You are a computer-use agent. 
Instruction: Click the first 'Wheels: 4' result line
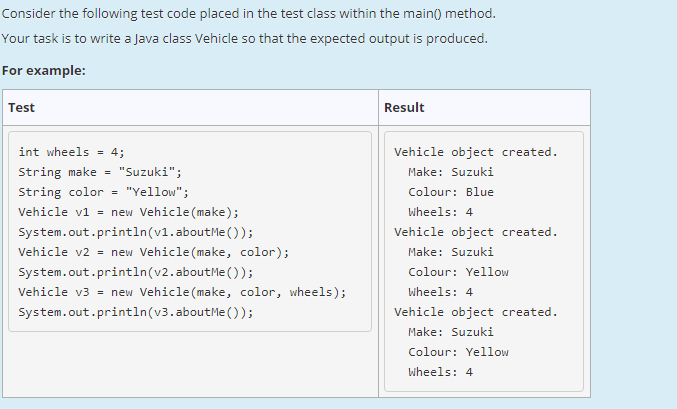tap(441, 212)
